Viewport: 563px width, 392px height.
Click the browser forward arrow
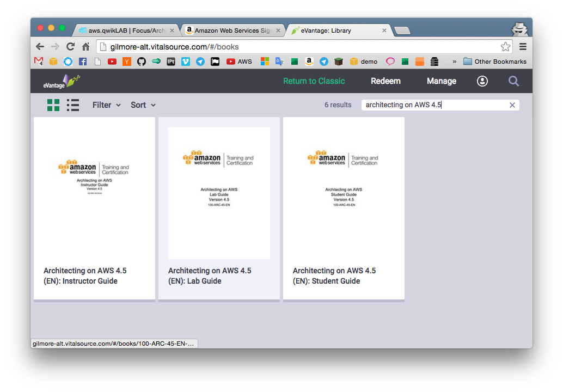55,47
